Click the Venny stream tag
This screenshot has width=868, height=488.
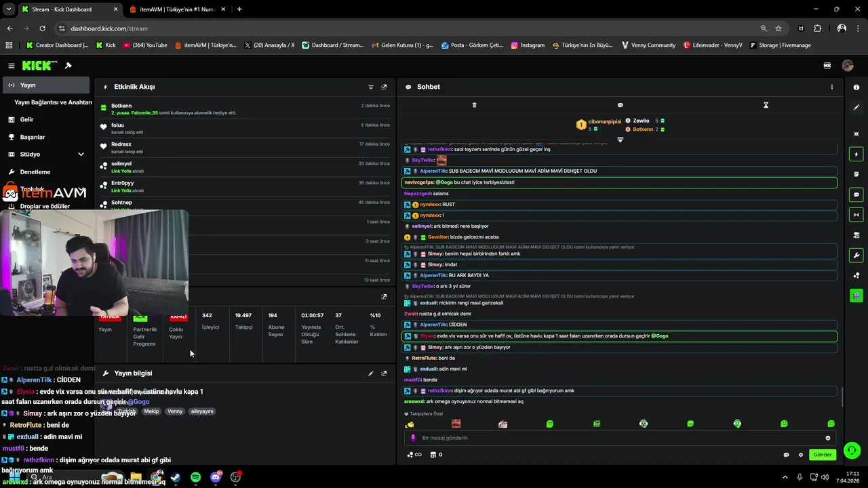175,411
